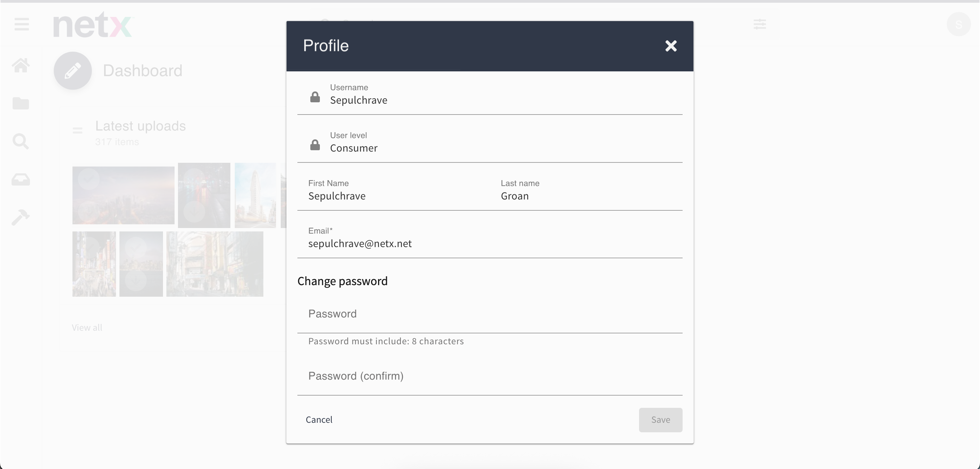980x469 pixels.
Task: Click the User level lock icon
Action: pyautogui.click(x=315, y=145)
